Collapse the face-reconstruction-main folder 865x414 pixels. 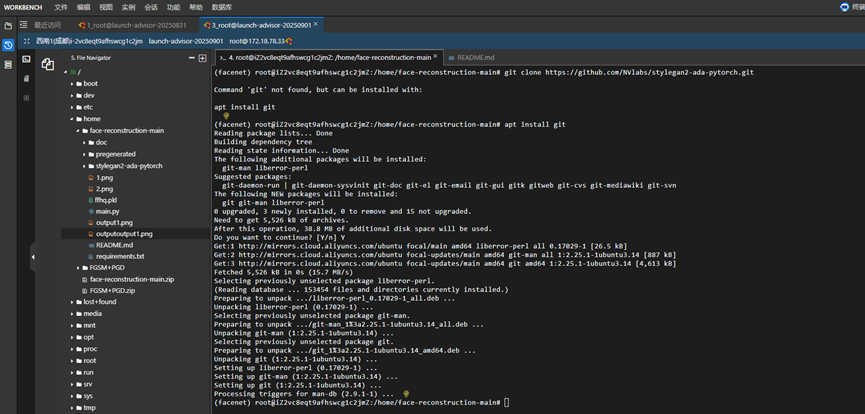click(78, 131)
